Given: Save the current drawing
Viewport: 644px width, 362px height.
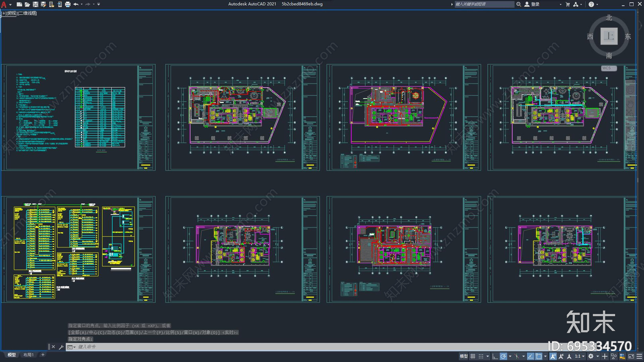Looking at the screenshot, I should coord(35,4).
